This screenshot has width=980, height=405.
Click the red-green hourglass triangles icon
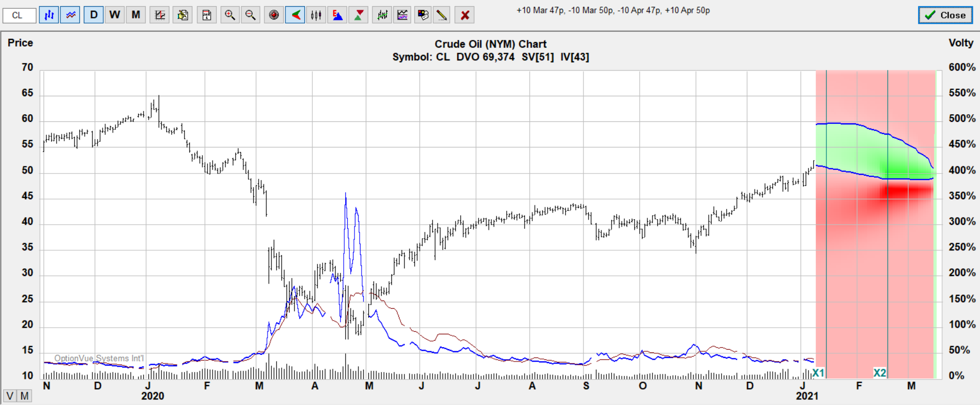359,15
